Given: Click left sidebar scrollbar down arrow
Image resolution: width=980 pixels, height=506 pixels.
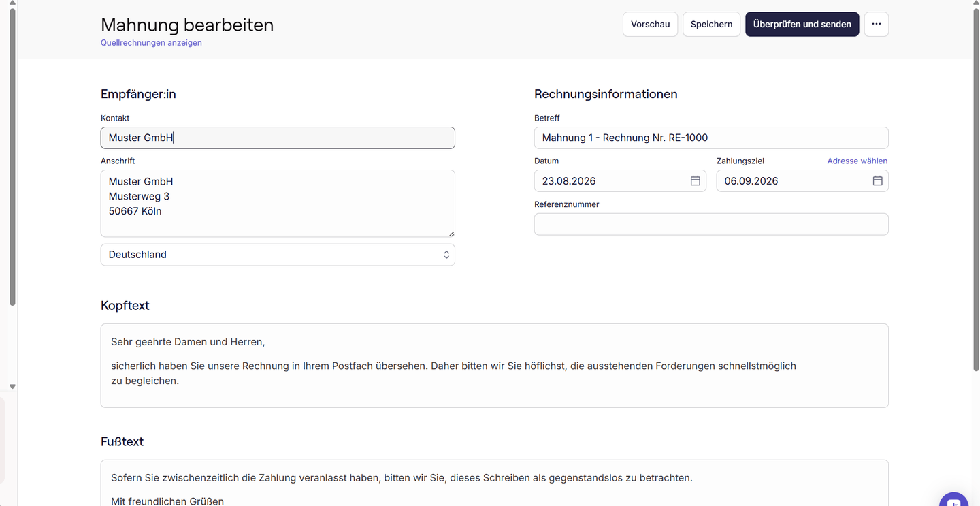Looking at the screenshot, I should tap(12, 386).
